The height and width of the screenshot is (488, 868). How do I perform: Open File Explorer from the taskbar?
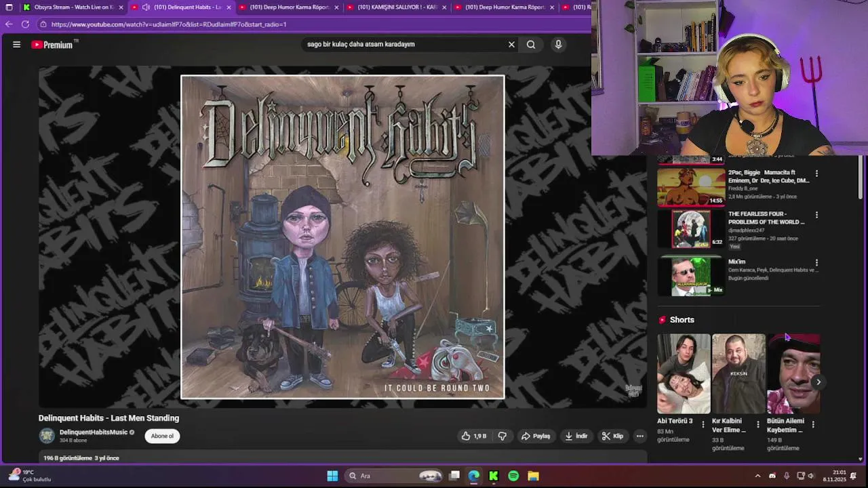(x=533, y=476)
